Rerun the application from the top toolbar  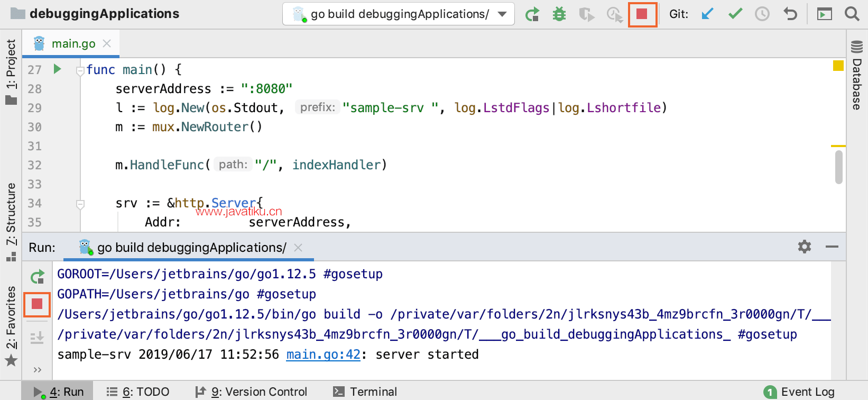click(532, 14)
